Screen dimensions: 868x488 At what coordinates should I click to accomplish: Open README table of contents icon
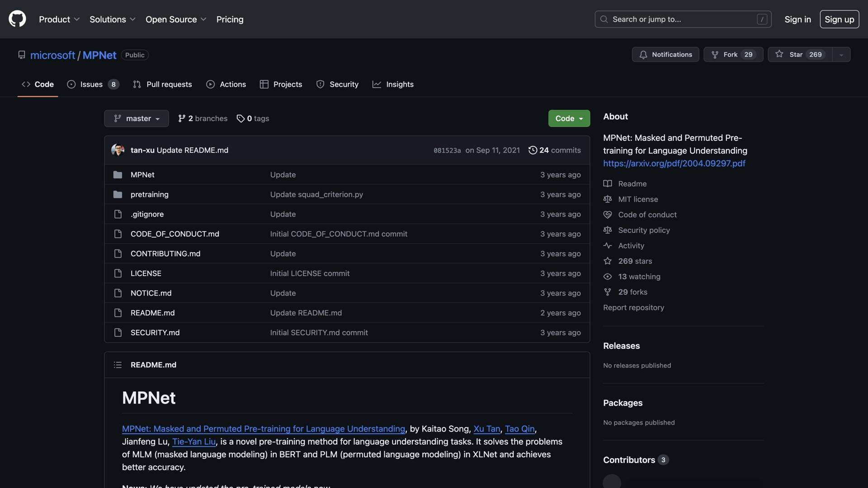[x=118, y=365]
